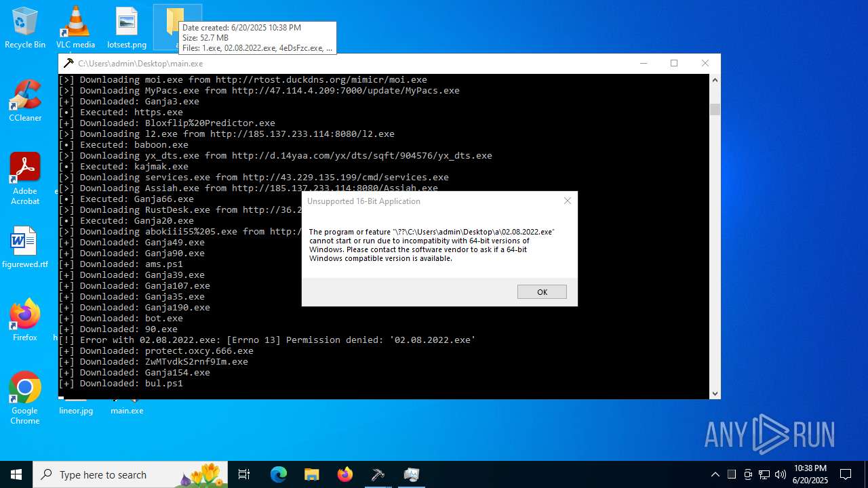Open the taskbar clock showing 10:38 PM
This screenshot has width=868, height=488.
click(x=810, y=474)
